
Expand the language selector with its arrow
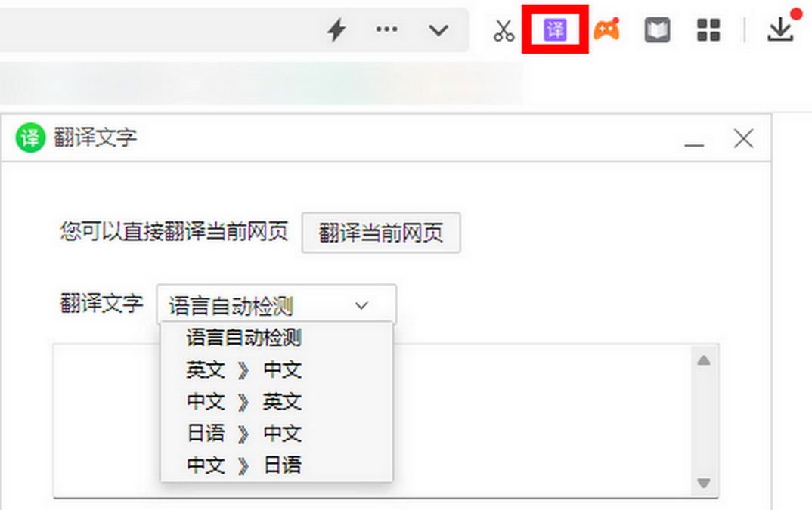[x=361, y=304]
